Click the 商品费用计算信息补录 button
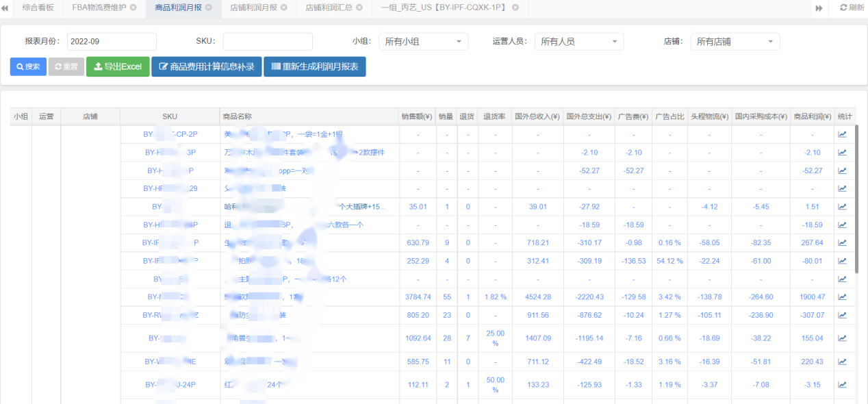 [x=206, y=66]
